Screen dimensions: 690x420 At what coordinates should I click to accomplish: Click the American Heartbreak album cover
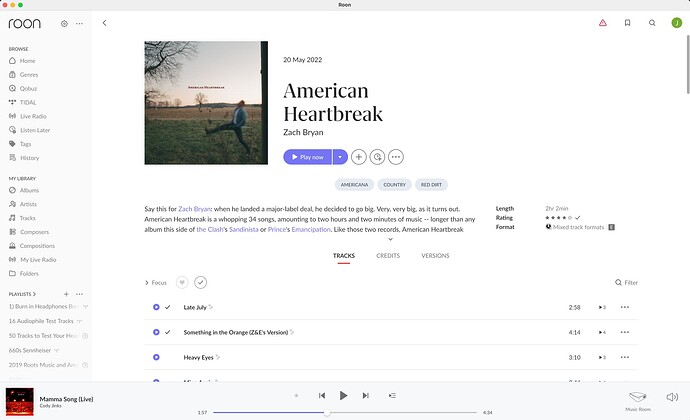[x=206, y=103]
